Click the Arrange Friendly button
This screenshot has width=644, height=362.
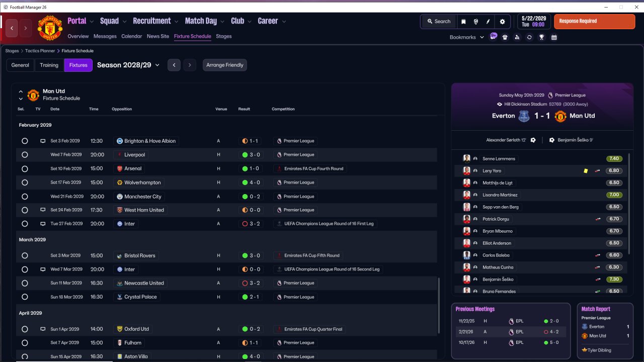click(225, 65)
